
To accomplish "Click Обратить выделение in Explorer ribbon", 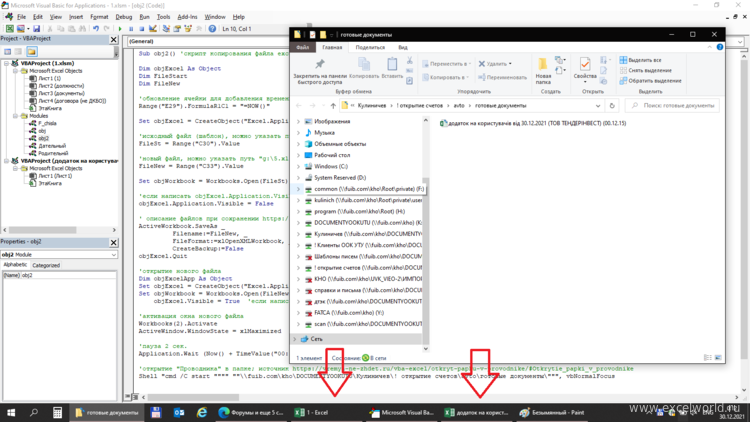I will [651, 81].
